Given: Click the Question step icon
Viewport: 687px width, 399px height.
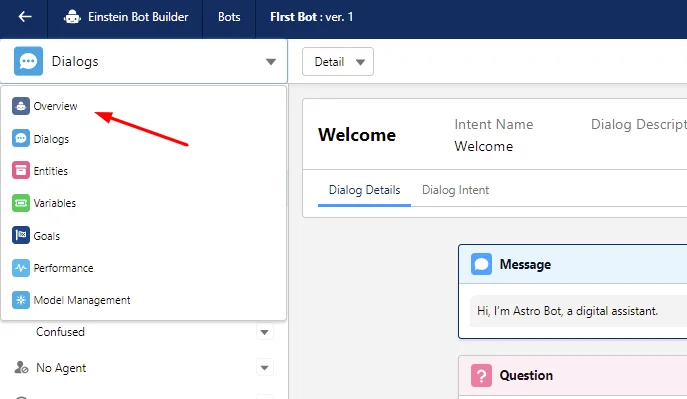Looking at the screenshot, I should (481, 375).
